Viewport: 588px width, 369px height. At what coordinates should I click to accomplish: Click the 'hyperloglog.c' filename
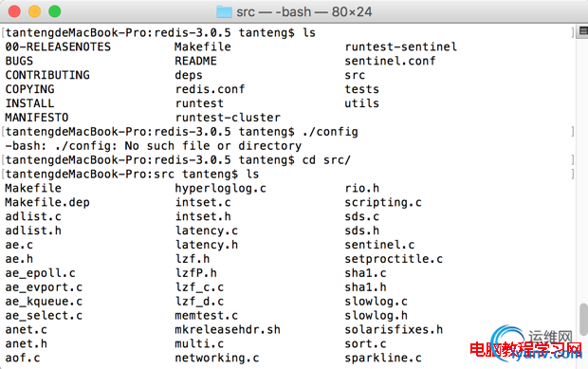click(220, 188)
